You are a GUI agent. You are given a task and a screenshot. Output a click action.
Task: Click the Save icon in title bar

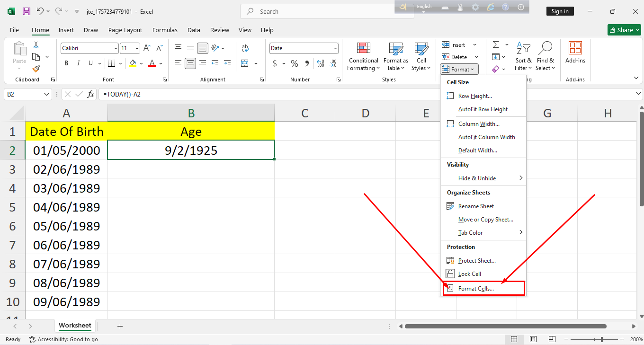click(x=27, y=11)
